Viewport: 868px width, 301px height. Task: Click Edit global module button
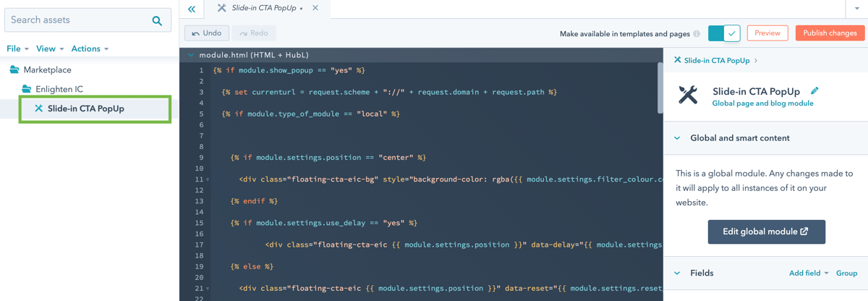pos(766,232)
